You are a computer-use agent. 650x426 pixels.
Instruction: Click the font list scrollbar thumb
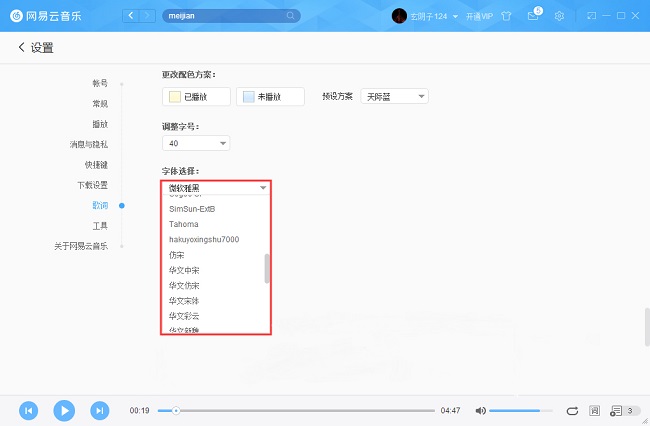pyautogui.click(x=267, y=269)
